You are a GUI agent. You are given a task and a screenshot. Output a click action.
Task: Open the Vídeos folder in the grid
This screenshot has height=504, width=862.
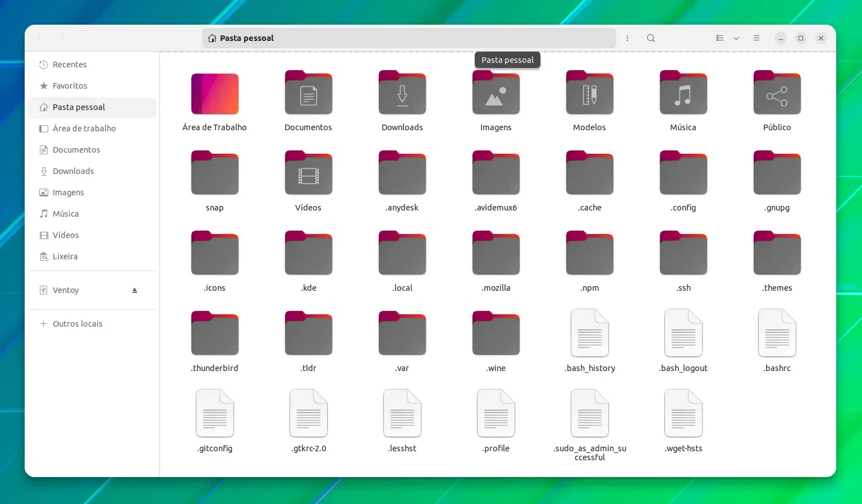pos(309,173)
